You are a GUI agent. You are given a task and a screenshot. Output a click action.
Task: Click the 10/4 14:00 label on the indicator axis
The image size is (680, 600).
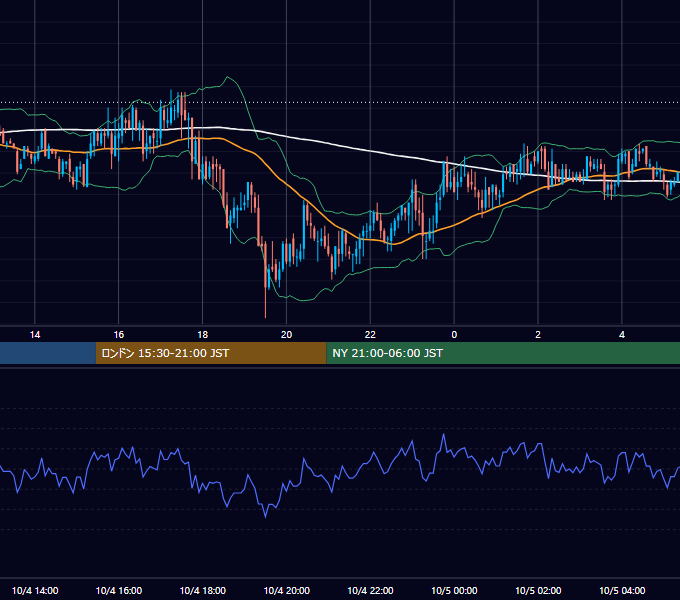click(x=35, y=590)
